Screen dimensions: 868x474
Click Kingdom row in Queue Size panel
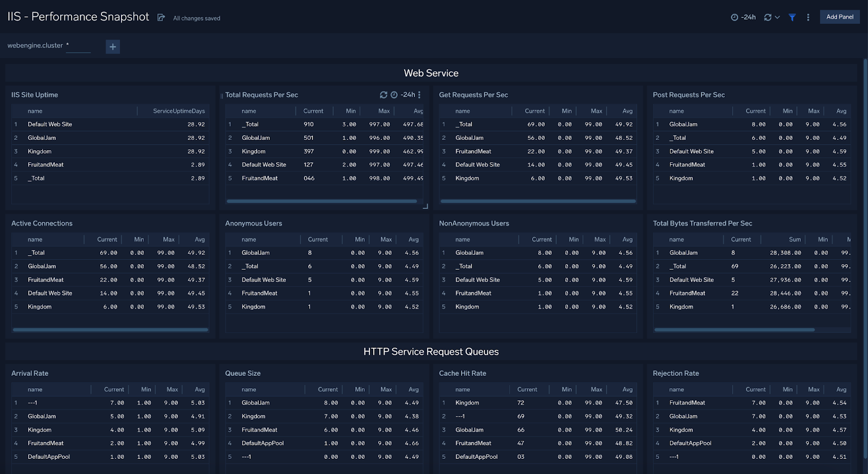(x=324, y=417)
